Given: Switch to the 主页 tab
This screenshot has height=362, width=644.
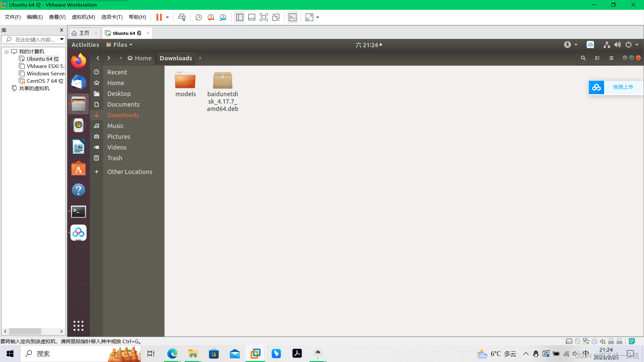Looking at the screenshot, I should pyautogui.click(x=82, y=33).
